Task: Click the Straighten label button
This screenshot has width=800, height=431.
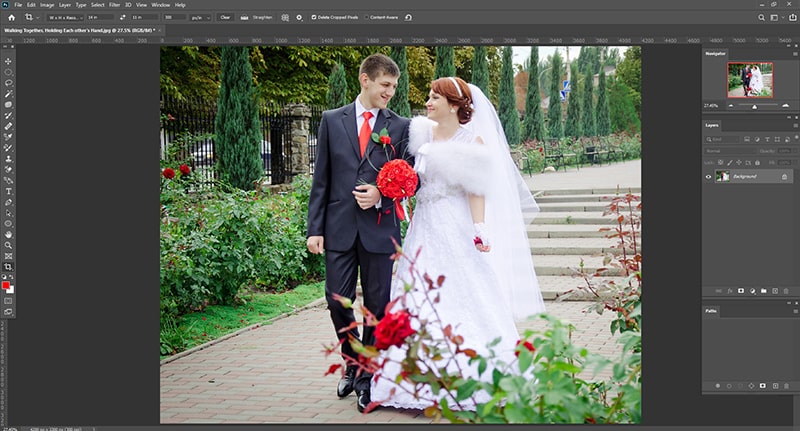Action: [262, 17]
